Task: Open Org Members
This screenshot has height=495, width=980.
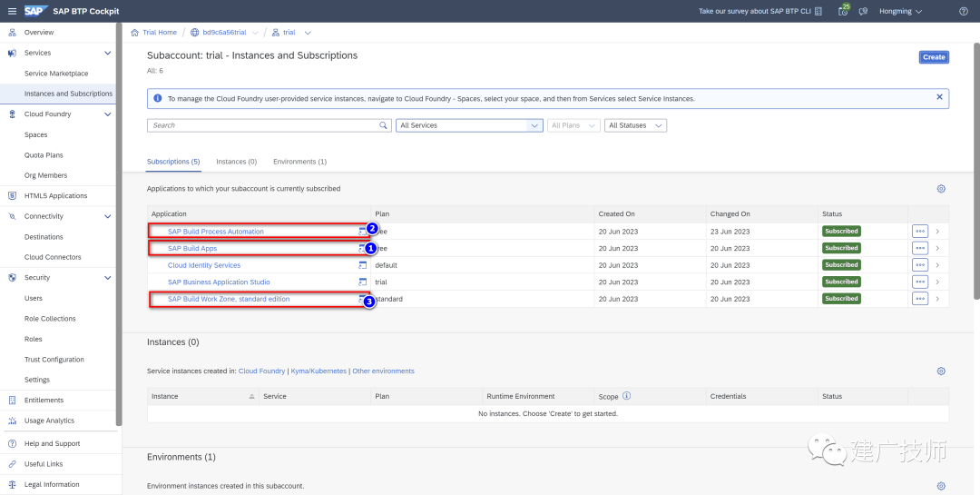Action: click(x=45, y=175)
